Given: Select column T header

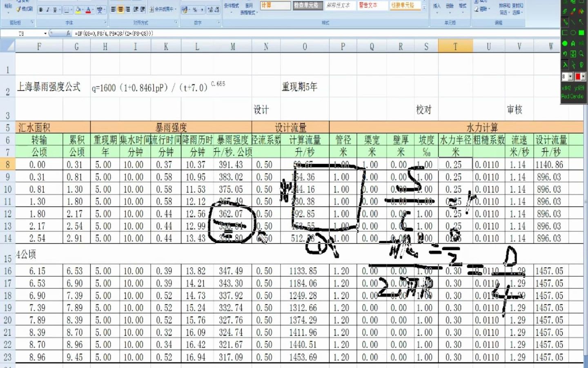Looking at the screenshot, I should pyautogui.click(x=455, y=46).
